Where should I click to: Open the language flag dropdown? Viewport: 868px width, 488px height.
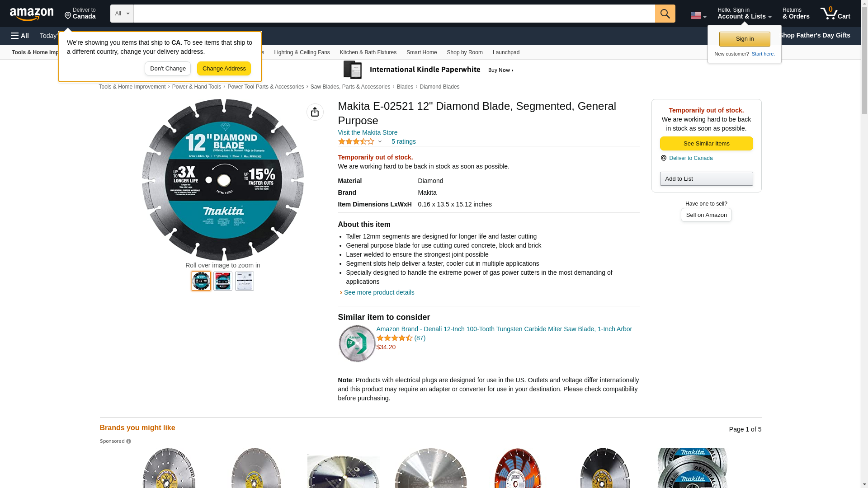[698, 15]
